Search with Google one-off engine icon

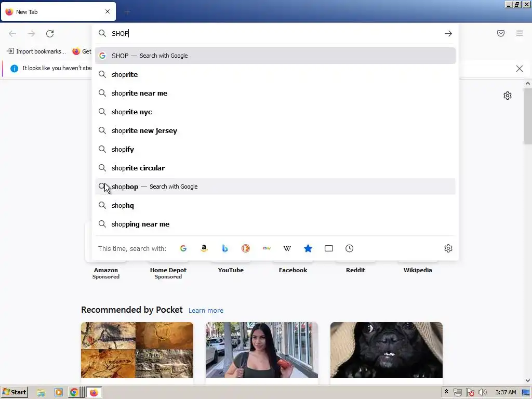(x=183, y=248)
